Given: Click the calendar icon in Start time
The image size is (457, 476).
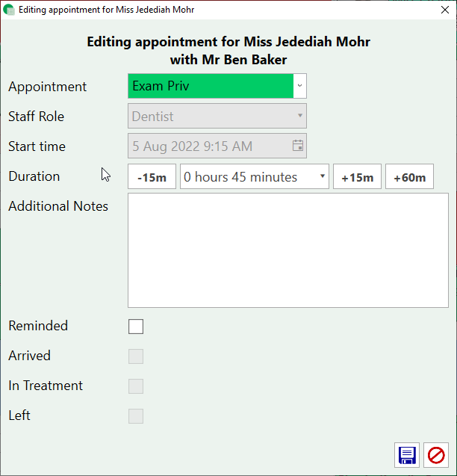Looking at the screenshot, I should coord(298,146).
